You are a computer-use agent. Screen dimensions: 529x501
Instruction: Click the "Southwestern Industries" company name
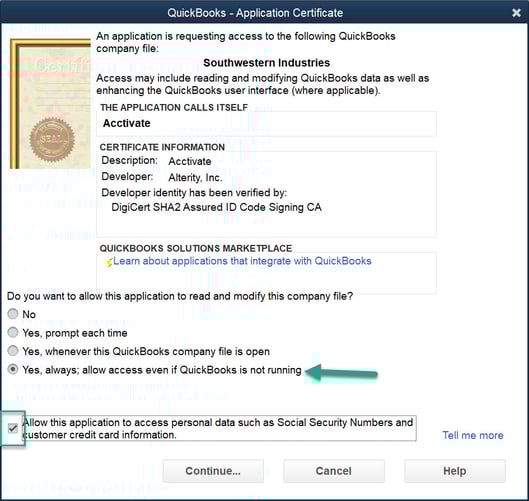coord(267,63)
